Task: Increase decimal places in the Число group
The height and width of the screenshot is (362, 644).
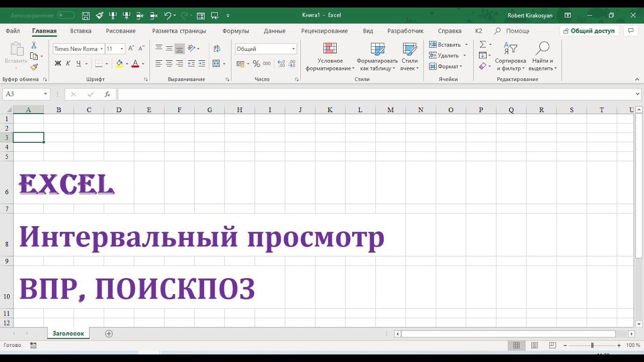Action: pyautogui.click(x=281, y=63)
